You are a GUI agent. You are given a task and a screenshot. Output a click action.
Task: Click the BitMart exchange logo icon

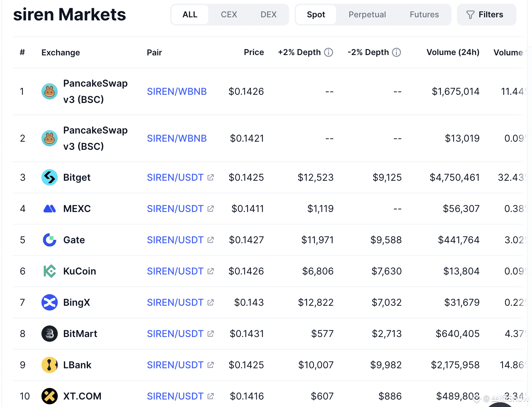(50, 334)
